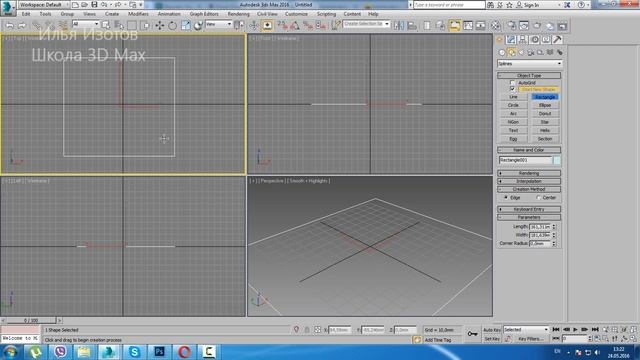Image resolution: width=640 pixels, height=360 pixels.
Task: Click the 3ds Max application logo button
Action: pos(8,7)
